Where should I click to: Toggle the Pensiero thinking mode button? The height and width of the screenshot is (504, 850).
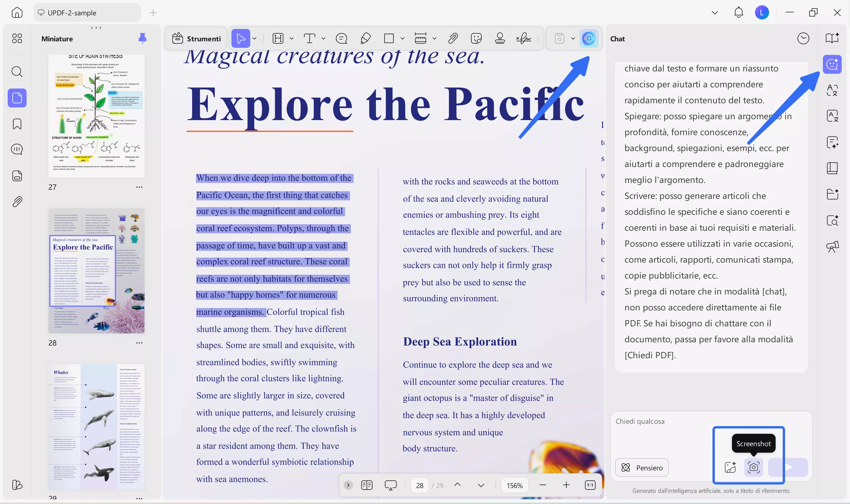(642, 468)
